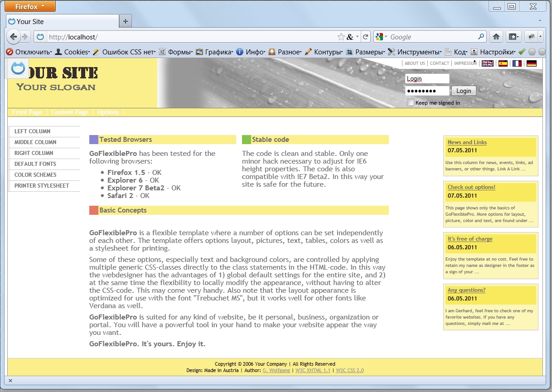Reload the page using the refresh icon
The width and height of the screenshot is (552, 392).
coord(365,37)
